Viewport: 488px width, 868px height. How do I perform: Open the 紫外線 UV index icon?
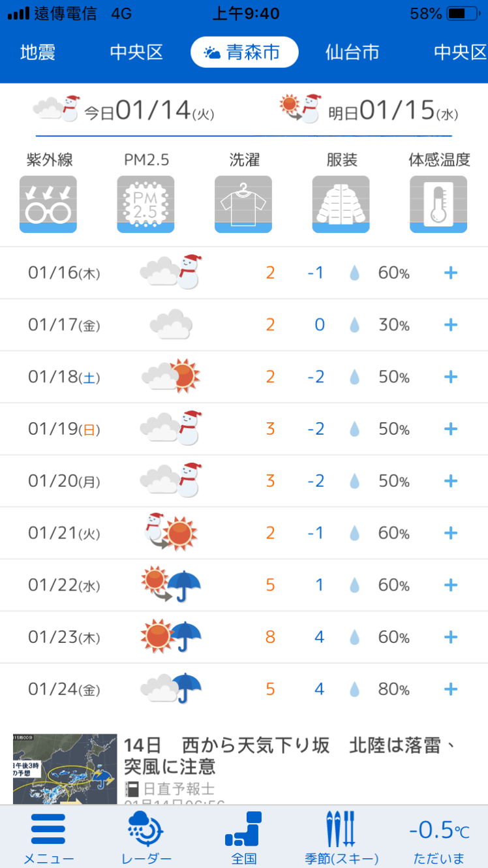(x=48, y=204)
